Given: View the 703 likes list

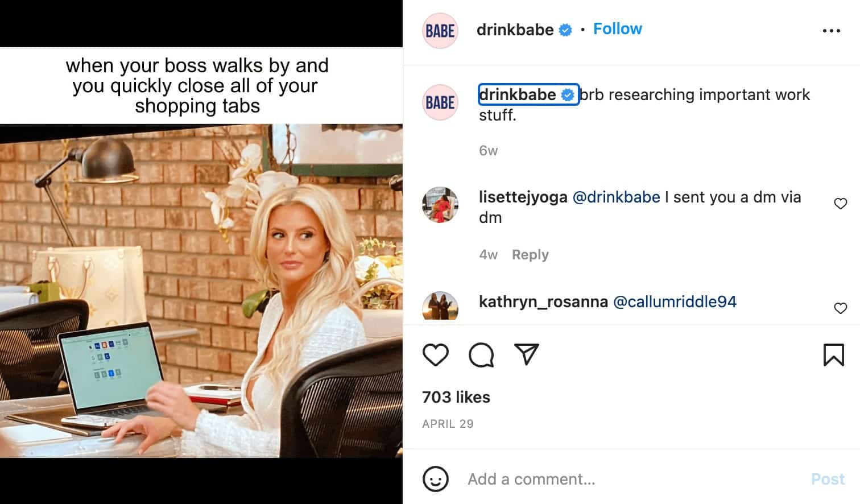Looking at the screenshot, I should [456, 397].
